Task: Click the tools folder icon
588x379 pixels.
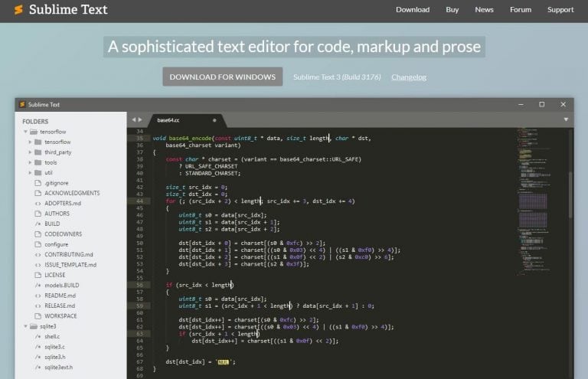Action: (x=38, y=162)
